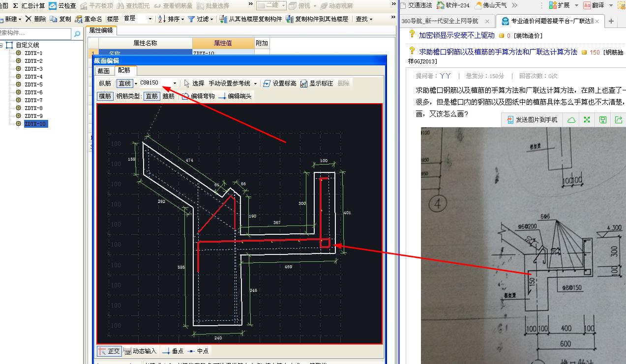
Task: Select ZDYX-5 in component tree
Action: [33, 84]
